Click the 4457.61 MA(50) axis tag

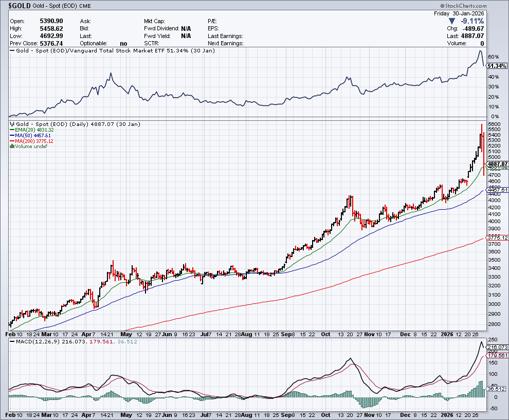497,190
